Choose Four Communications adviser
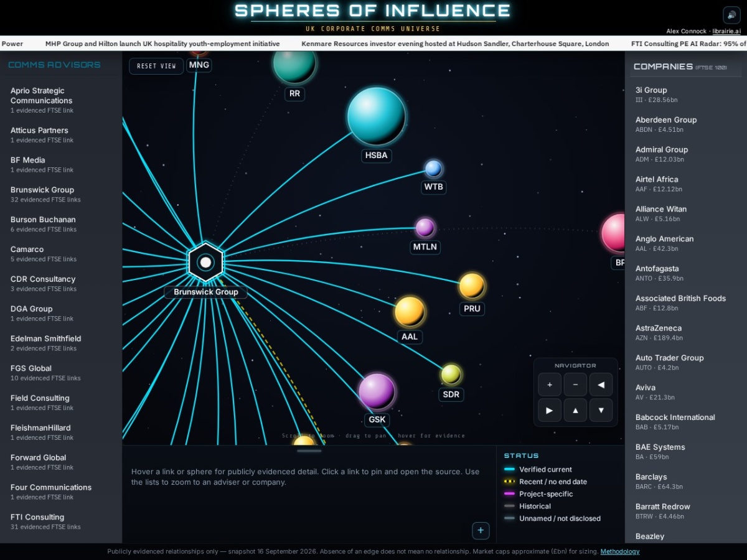The width and height of the screenshot is (747, 560). 61,492
